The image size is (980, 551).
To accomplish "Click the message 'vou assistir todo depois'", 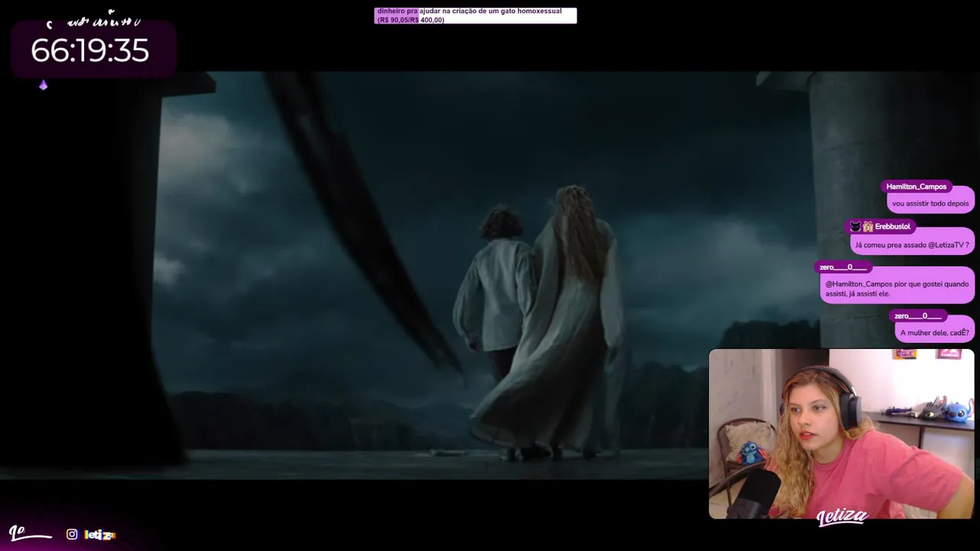I will coord(930,204).
